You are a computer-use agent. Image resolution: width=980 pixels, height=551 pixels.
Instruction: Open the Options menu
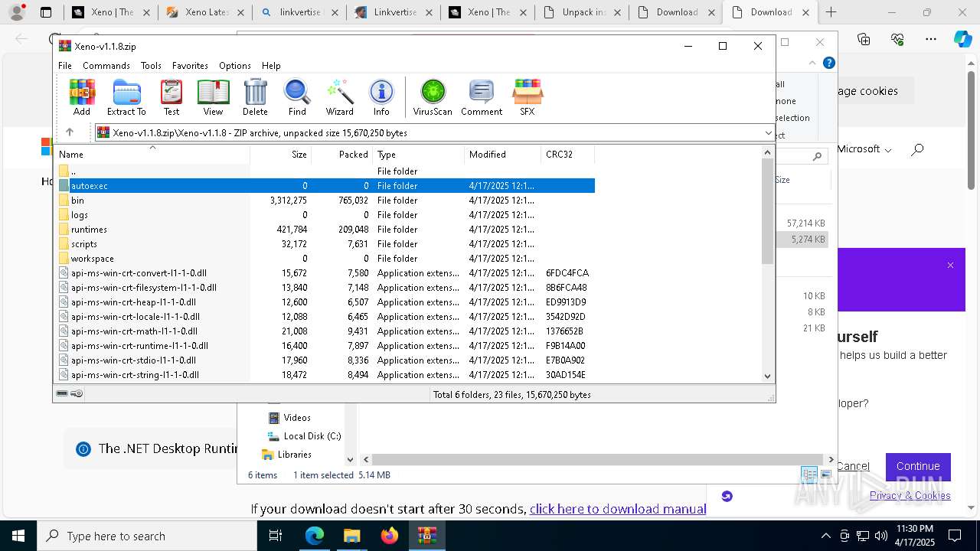[235, 66]
